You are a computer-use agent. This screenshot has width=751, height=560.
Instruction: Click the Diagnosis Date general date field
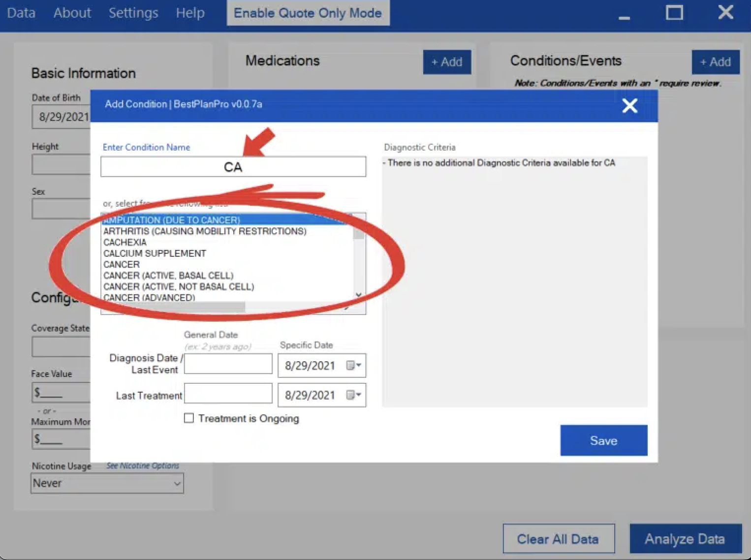click(228, 364)
